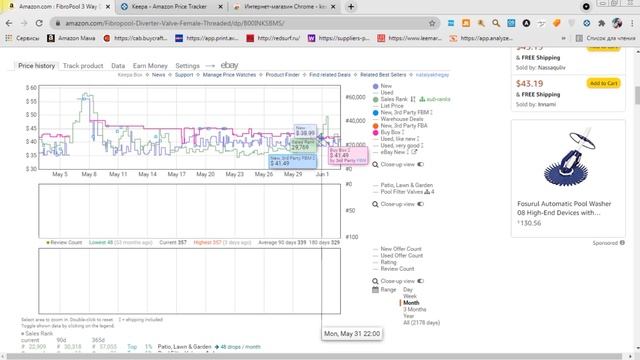Switch the price chart Close-up view toggle
This screenshot has width=640, height=360.
point(420,164)
